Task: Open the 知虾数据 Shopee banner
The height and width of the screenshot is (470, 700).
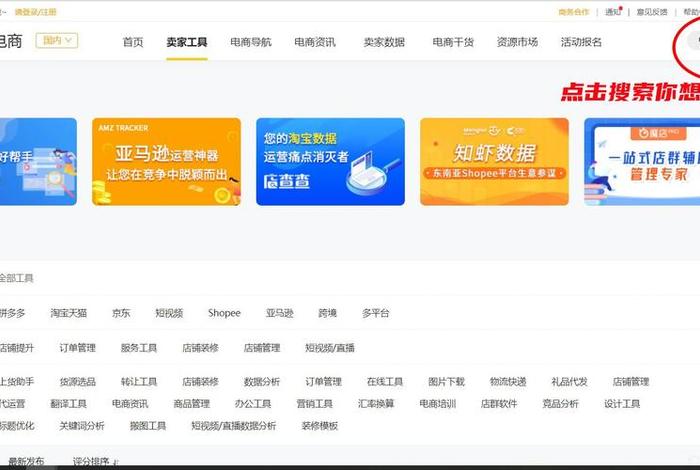Action: 494,162
